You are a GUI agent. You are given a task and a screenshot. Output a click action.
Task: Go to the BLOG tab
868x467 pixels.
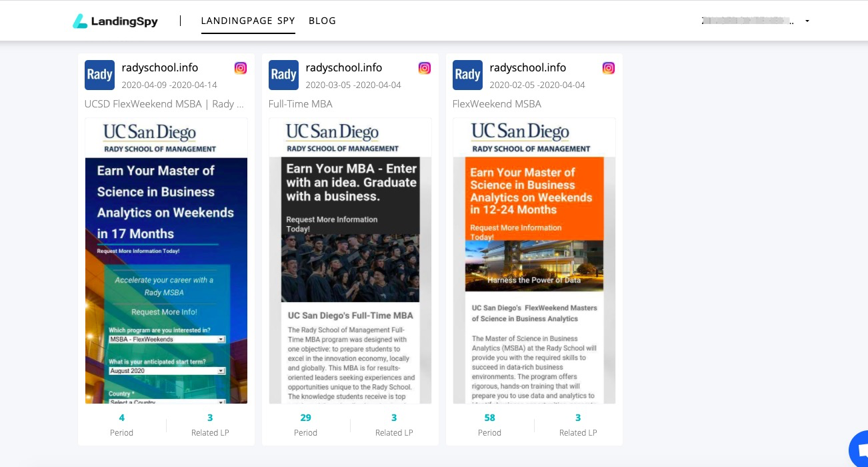click(322, 21)
